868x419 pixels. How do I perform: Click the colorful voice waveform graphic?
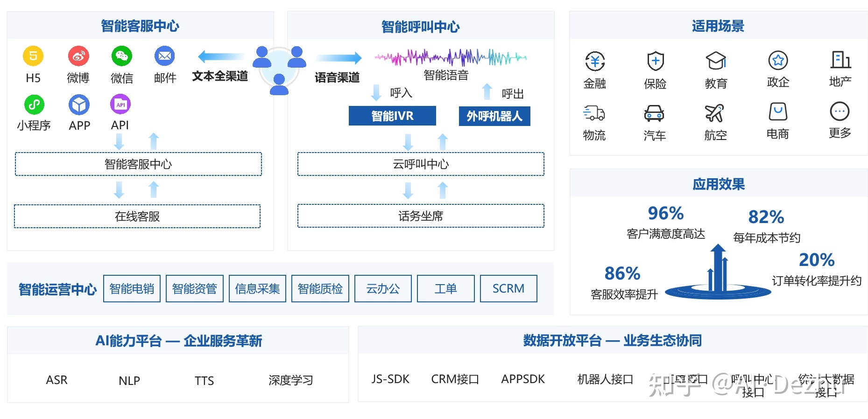click(x=451, y=57)
